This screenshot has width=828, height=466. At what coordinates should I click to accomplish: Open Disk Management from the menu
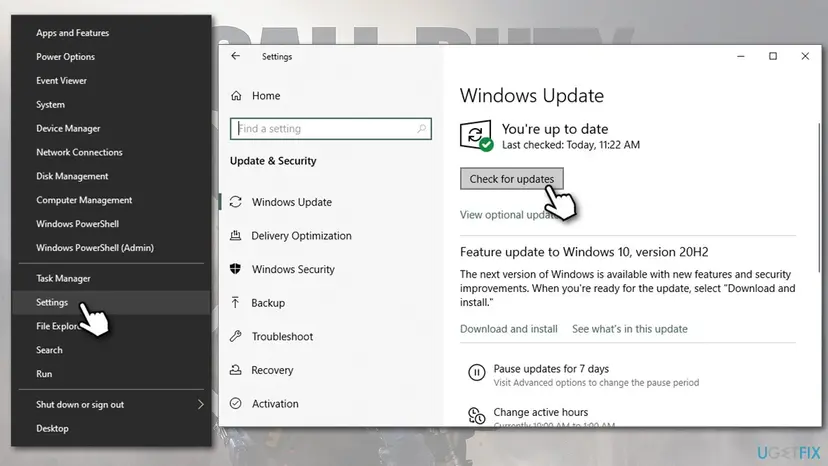(x=72, y=176)
